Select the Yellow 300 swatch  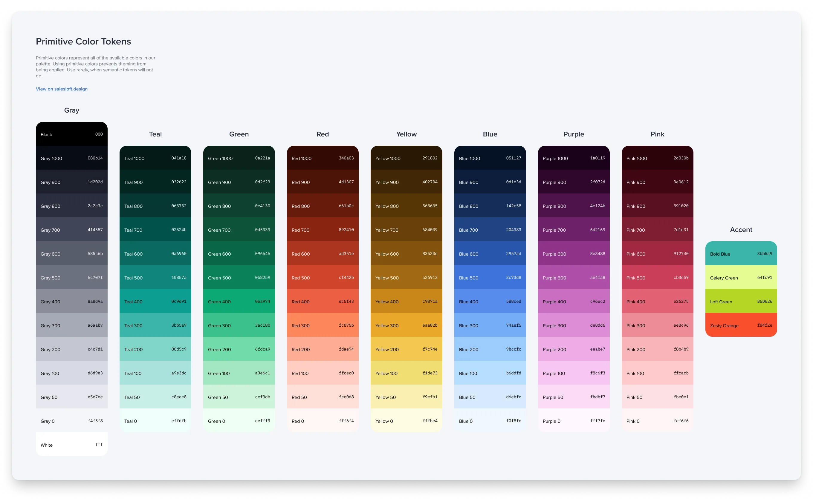click(406, 325)
